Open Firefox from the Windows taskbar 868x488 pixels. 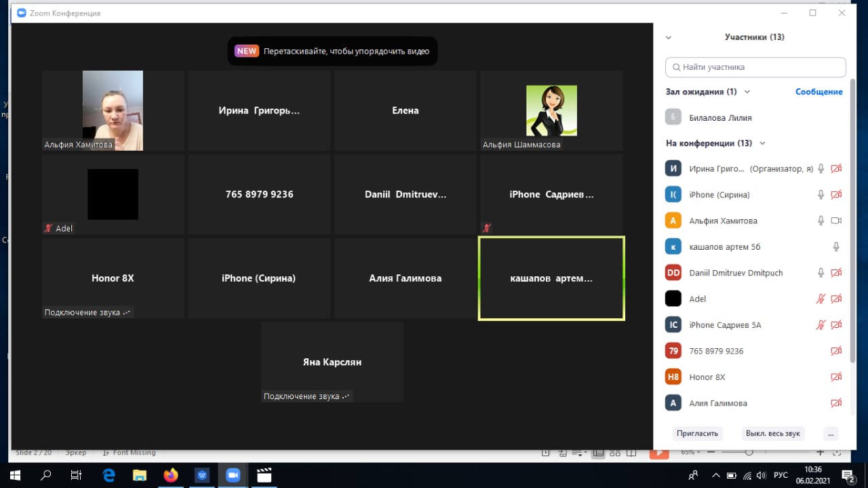click(x=171, y=475)
